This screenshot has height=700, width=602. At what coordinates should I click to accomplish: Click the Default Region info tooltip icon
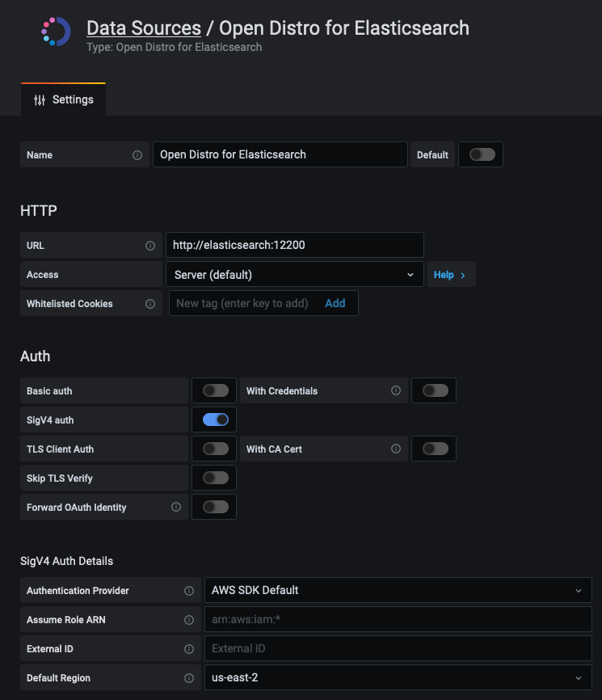coord(189,677)
